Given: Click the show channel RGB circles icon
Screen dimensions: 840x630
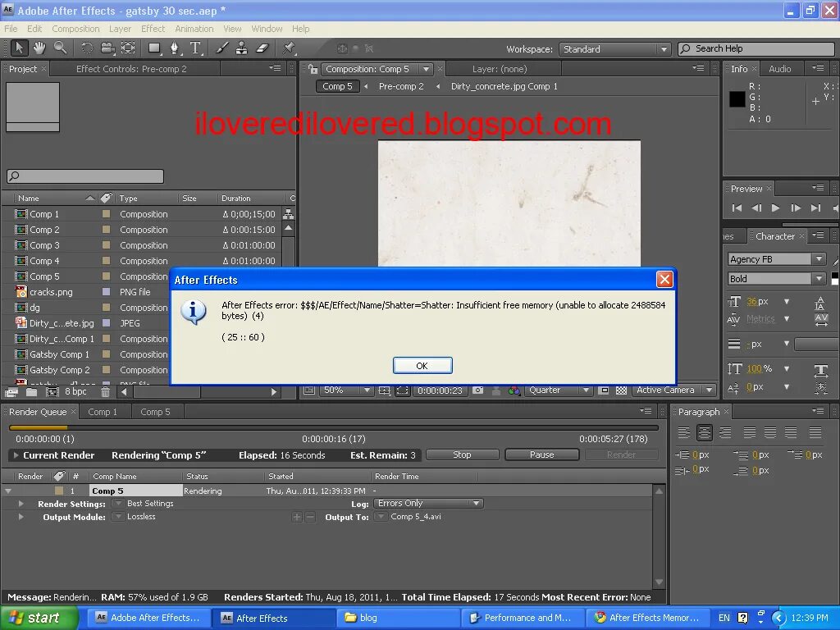Looking at the screenshot, I should point(514,390).
